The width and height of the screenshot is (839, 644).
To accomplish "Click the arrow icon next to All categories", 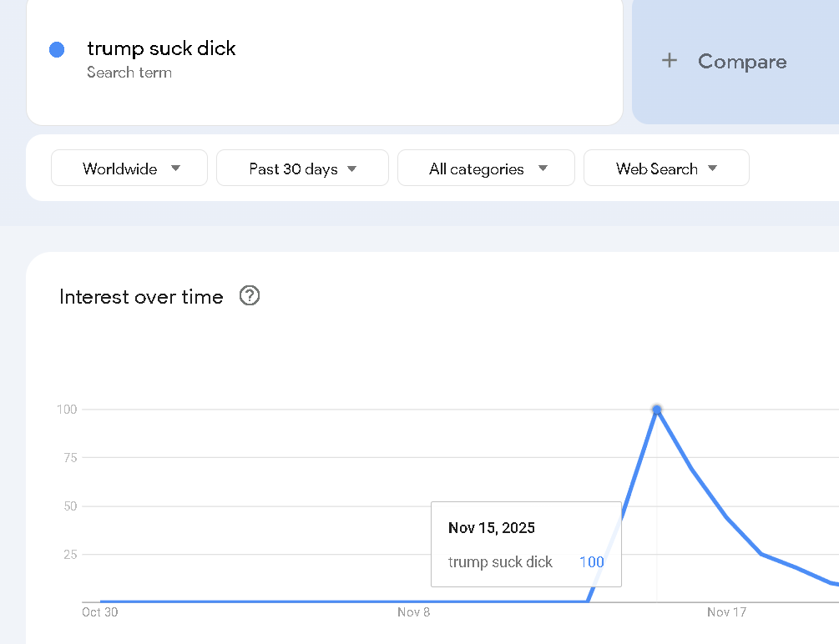I will click(543, 169).
